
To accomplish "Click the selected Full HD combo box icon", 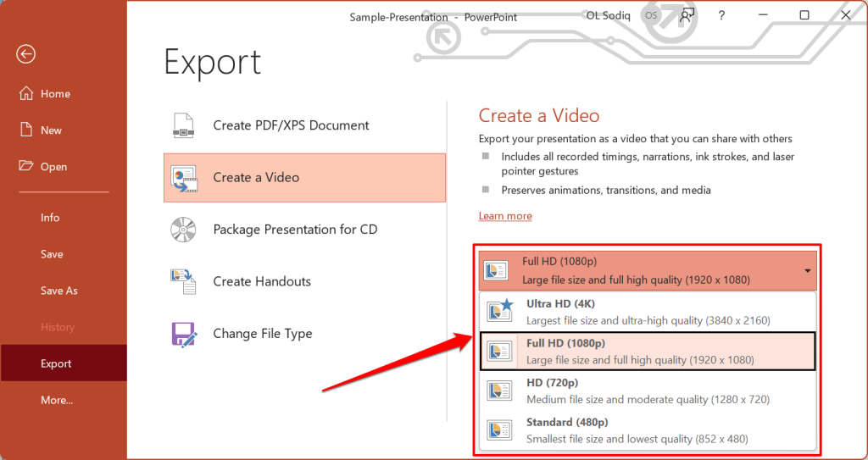I will click(496, 271).
